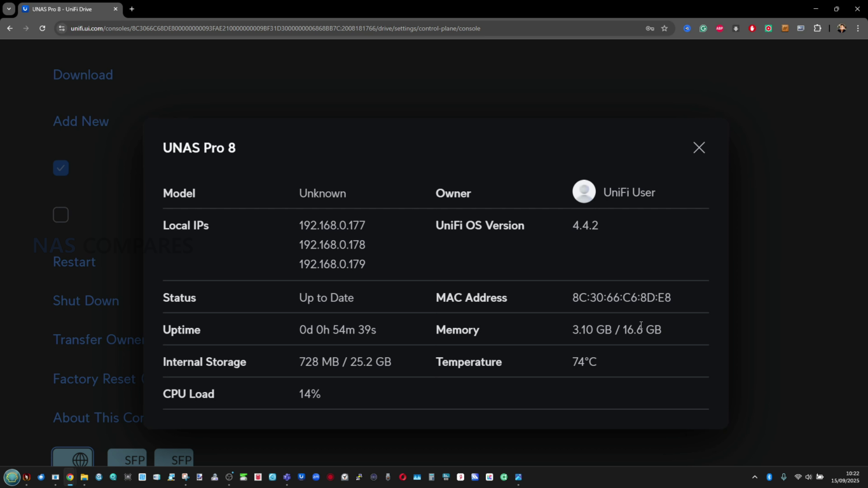
Task: Click Restart in the background settings
Action: [x=74, y=262]
